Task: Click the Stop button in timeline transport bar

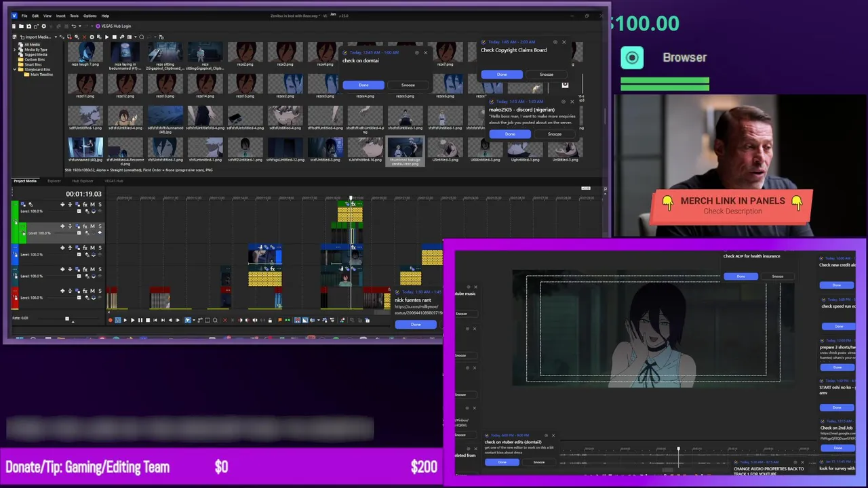Action: (148, 320)
